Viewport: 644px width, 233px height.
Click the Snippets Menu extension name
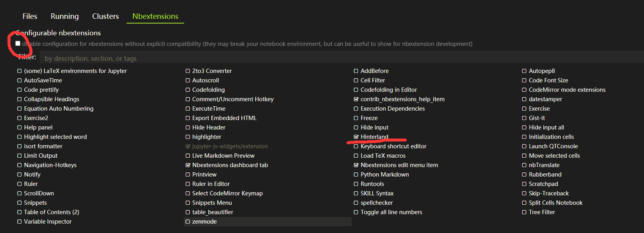tap(212, 203)
